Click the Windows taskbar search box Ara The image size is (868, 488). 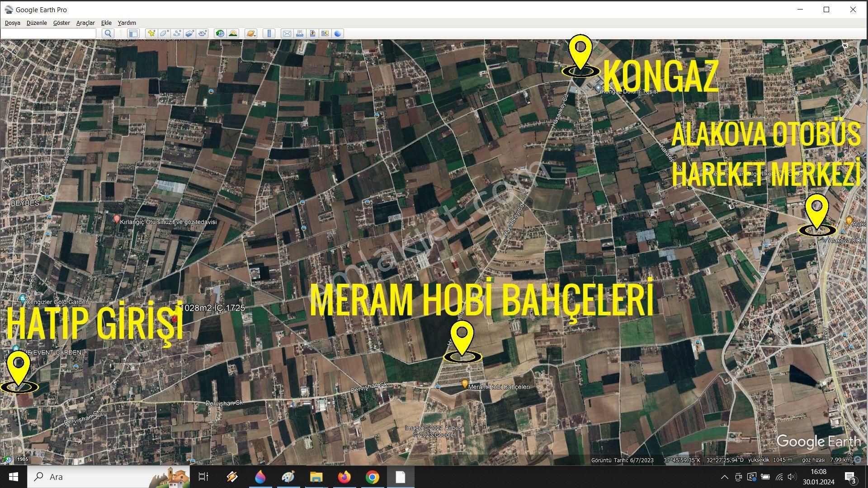pyautogui.click(x=108, y=477)
